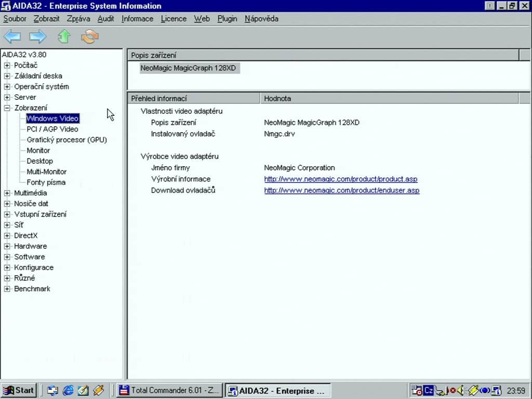Click the NeoMagic Corporation value
Viewport: 532px width, 399px height.
click(x=299, y=168)
